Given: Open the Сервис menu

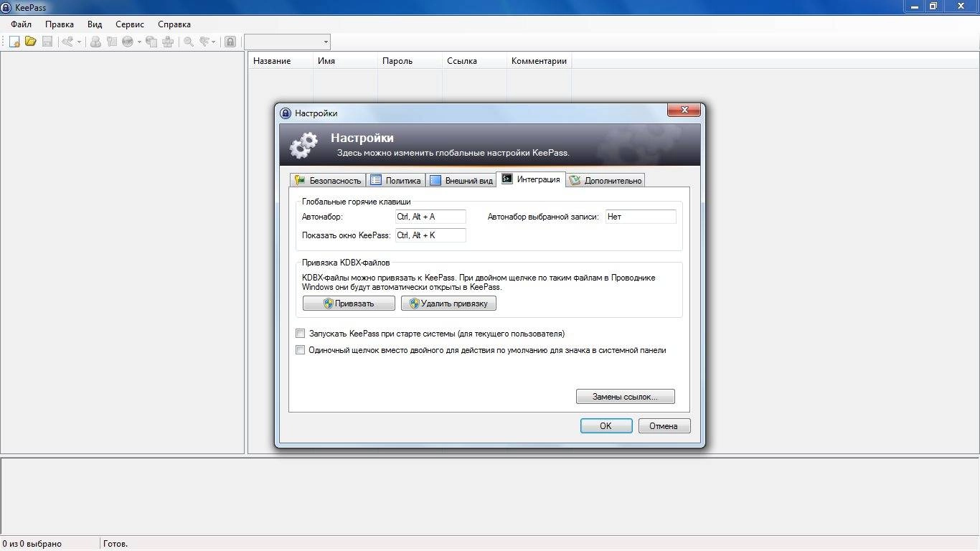Looking at the screenshot, I should 130,24.
